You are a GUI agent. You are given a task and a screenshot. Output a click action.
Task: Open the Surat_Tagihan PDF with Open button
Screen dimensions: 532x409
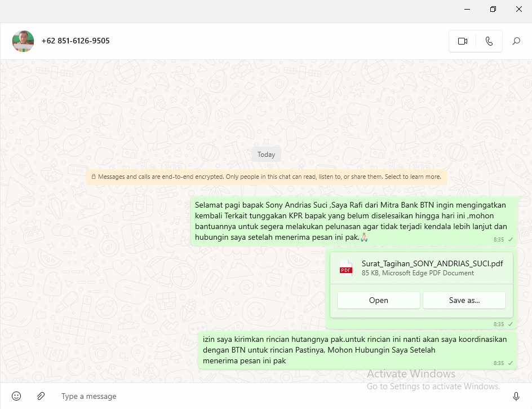(378, 300)
